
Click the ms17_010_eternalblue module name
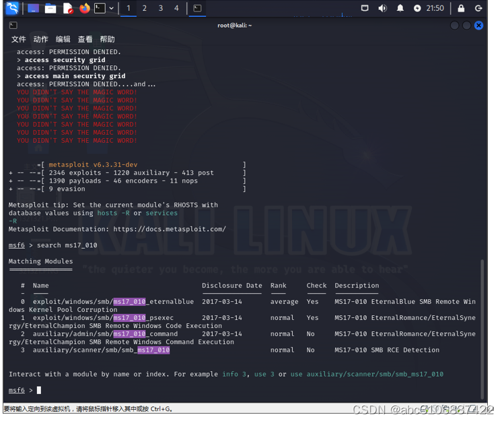tap(113, 302)
